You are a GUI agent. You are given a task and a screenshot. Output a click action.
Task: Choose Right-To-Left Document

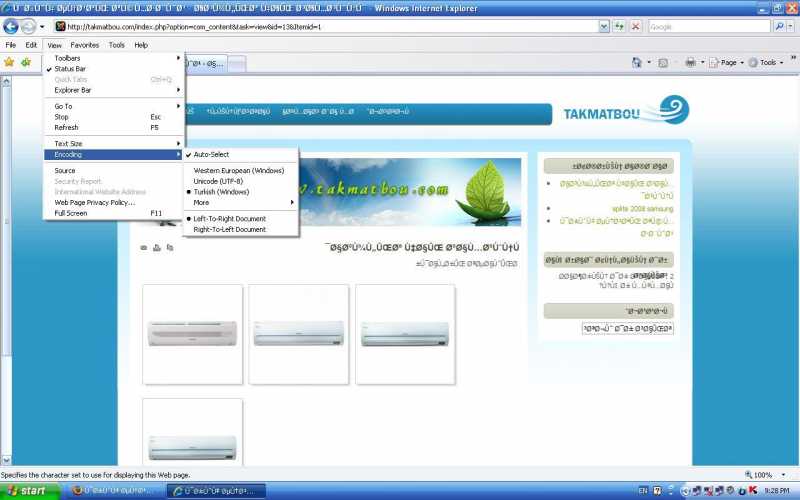[230, 230]
